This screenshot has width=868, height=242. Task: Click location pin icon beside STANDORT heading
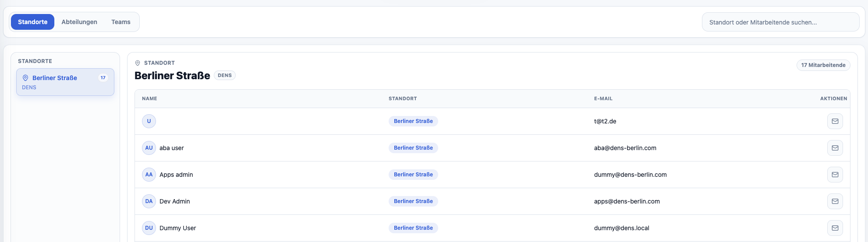138,63
